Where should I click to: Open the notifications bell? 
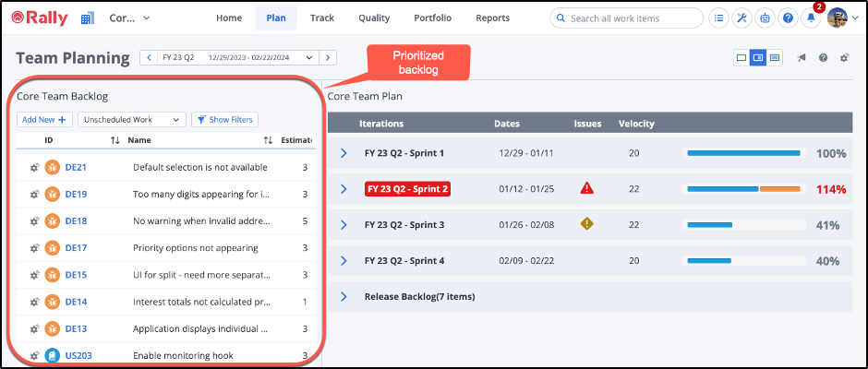[x=813, y=18]
